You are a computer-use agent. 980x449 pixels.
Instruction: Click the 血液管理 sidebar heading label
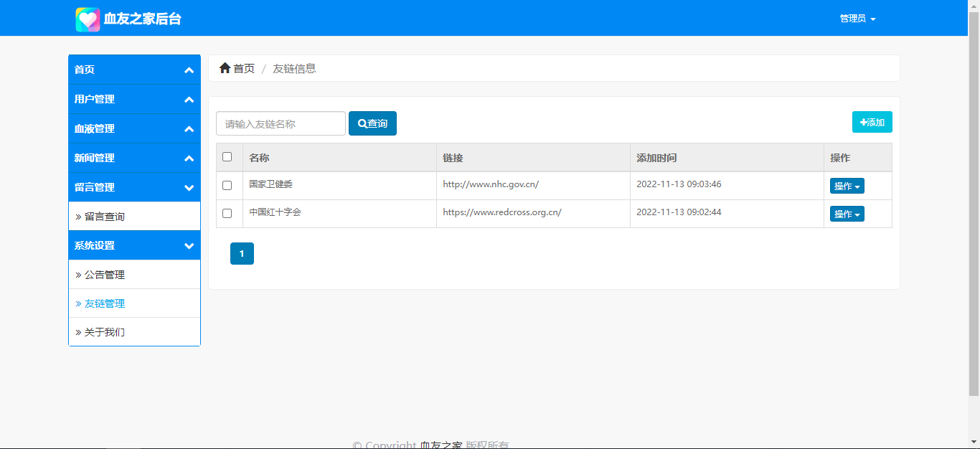coord(95,128)
